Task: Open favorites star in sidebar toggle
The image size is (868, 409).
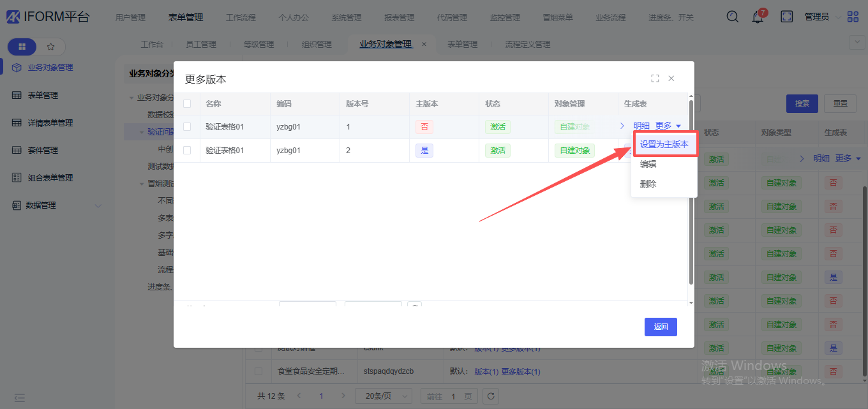Action: (51, 47)
